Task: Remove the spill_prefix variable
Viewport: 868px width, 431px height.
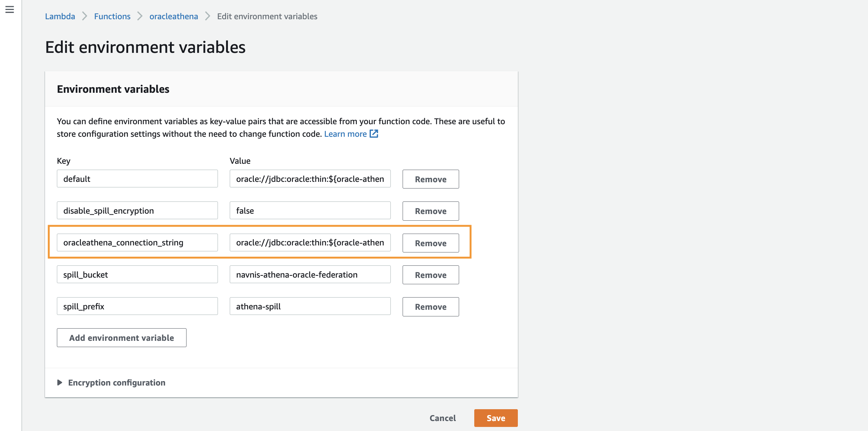Action: pyautogui.click(x=431, y=307)
